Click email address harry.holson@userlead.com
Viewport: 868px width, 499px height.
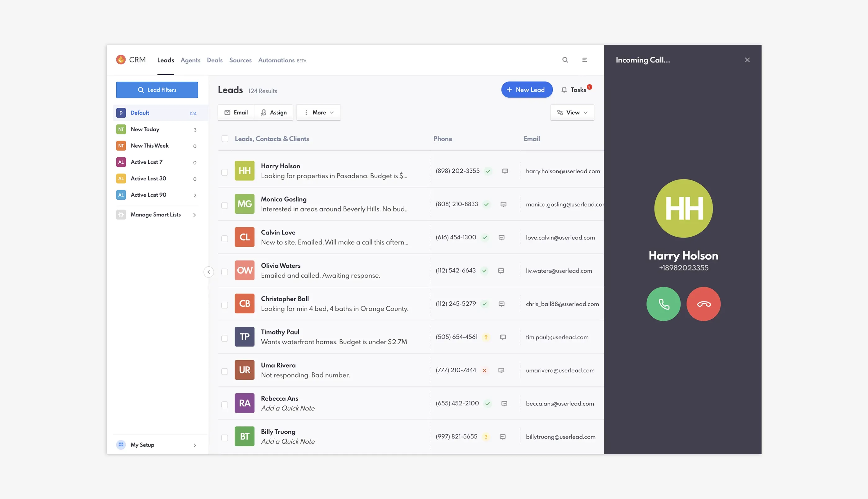coord(563,171)
